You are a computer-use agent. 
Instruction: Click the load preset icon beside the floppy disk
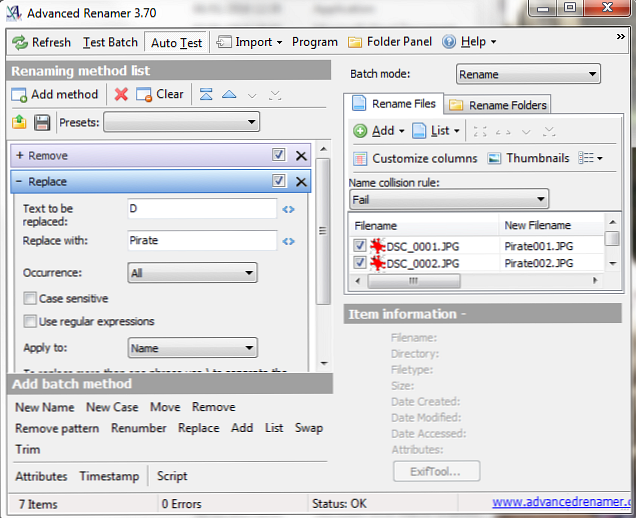tap(19, 122)
